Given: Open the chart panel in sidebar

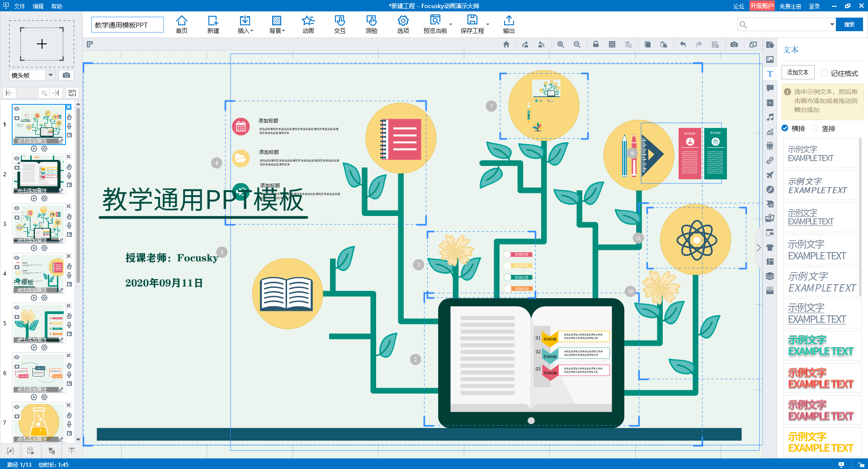Looking at the screenshot, I should [x=770, y=131].
